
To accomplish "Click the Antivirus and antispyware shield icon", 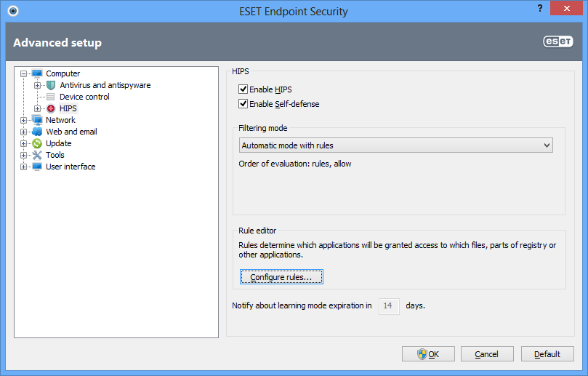I will point(51,85).
